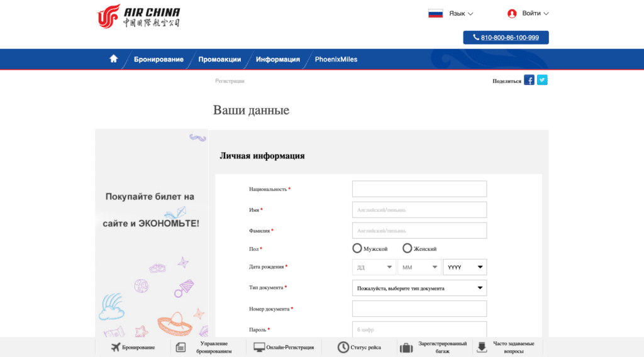The width and height of the screenshot is (644, 357).
Task: Open birth month ММ dropdown
Action: 419,267
